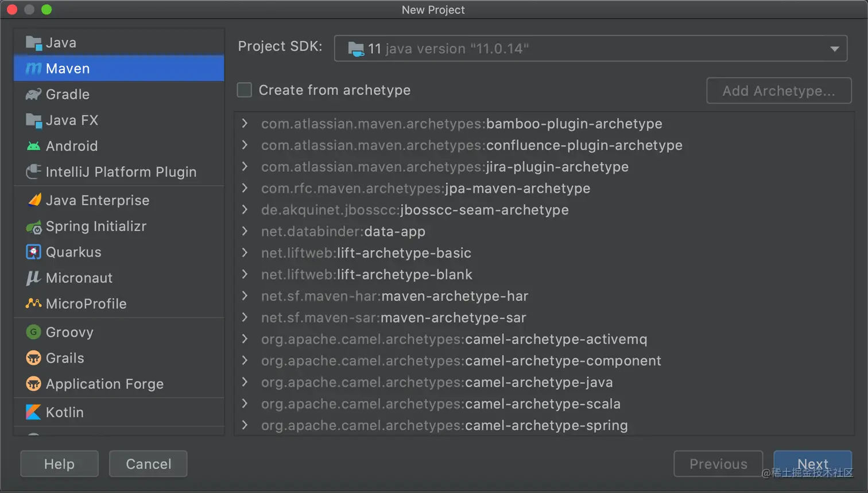
Task: Choose MicroProfile from the sidebar list
Action: (x=86, y=304)
